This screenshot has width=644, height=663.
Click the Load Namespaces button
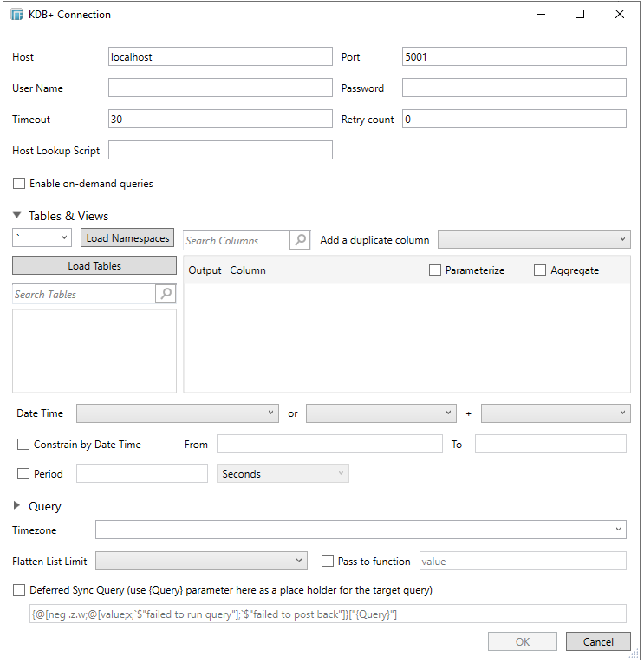click(x=128, y=238)
